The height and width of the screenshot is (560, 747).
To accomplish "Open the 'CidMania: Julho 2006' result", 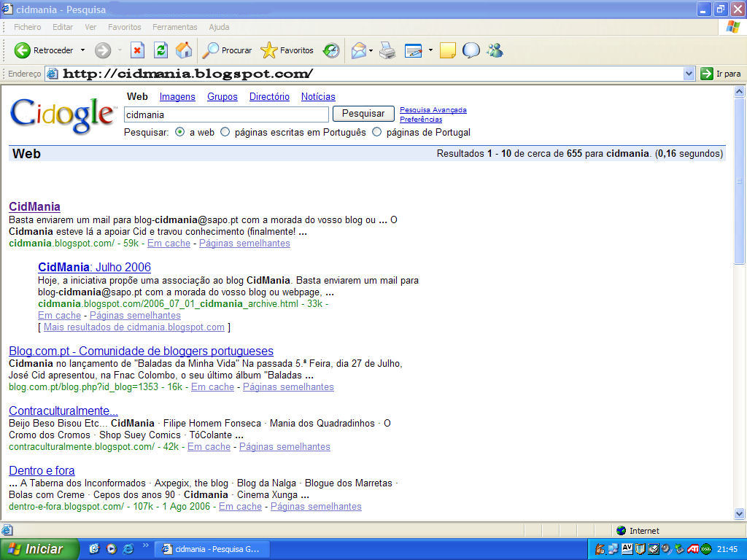I will pos(94,267).
